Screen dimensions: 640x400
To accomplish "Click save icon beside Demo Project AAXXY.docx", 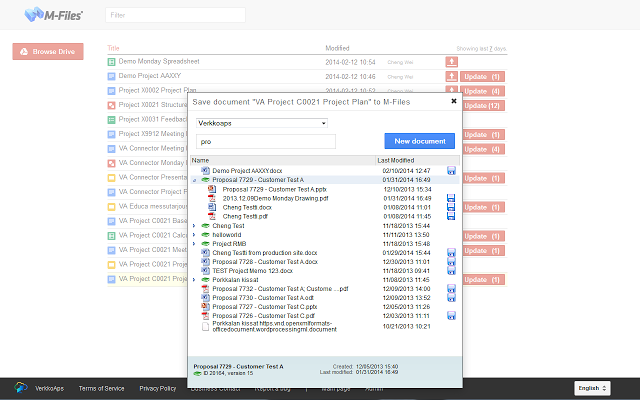I will click(x=451, y=171).
